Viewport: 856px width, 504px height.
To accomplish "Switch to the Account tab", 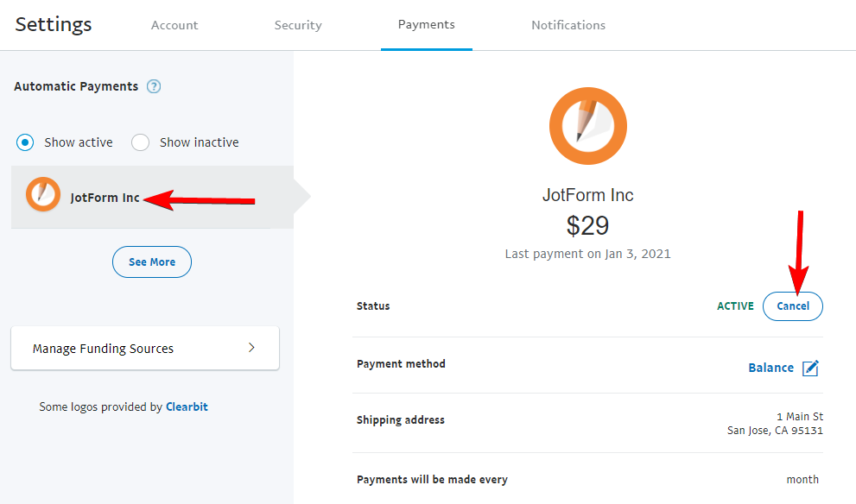I will pos(174,25).
